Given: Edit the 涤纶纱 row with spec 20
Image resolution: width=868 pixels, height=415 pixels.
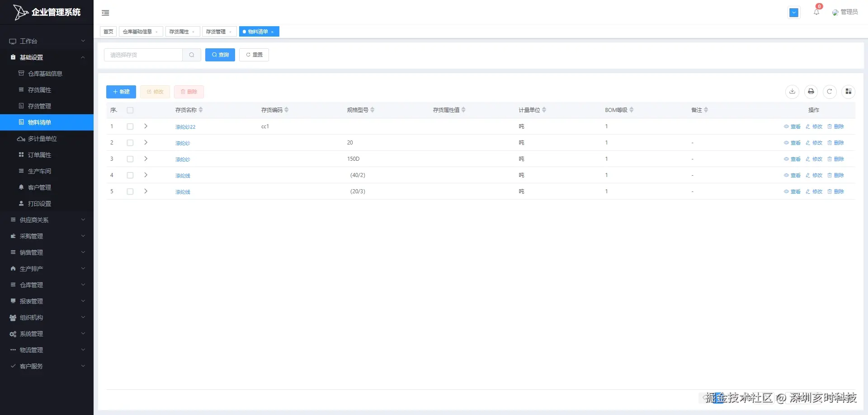Looking at the screenshot, I should (814, 143).
